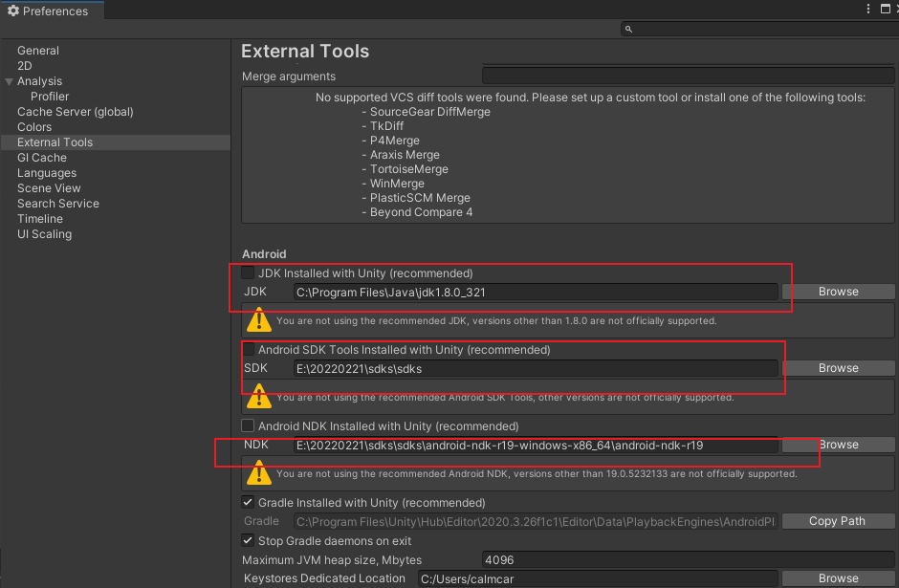Click the Keystores Dedicated Location field
The width and height of the screenshot is (899, 588).
point(598,578)
